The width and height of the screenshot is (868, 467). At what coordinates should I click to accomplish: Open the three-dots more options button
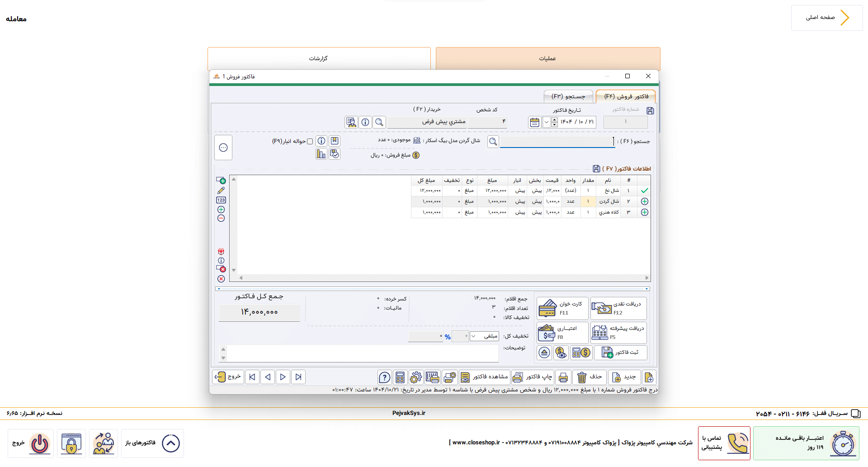coord(223,148)
